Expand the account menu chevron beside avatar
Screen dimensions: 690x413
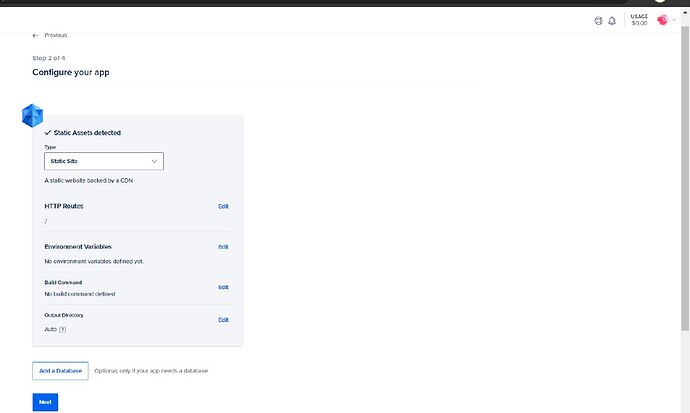[673, 20]
